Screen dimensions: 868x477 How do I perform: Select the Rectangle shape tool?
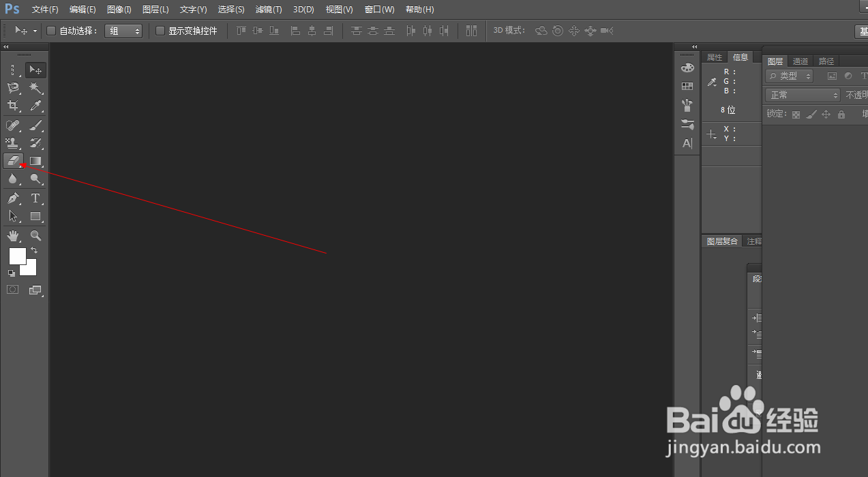tap(35, 216)
